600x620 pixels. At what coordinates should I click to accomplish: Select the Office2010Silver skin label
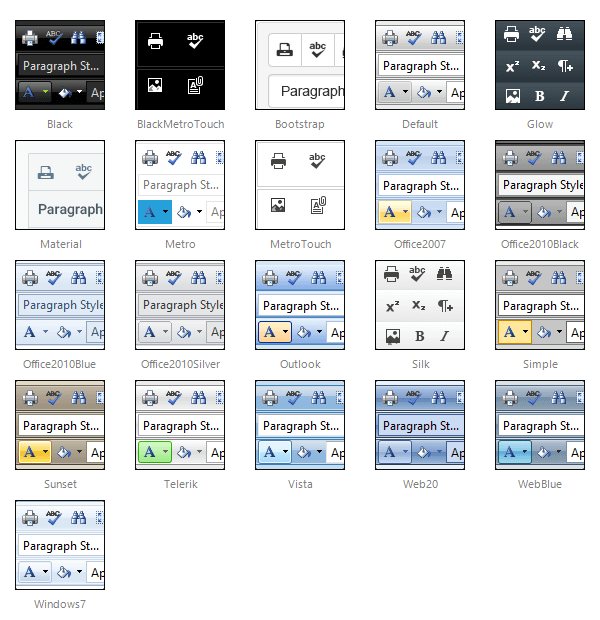coord(180,364)
